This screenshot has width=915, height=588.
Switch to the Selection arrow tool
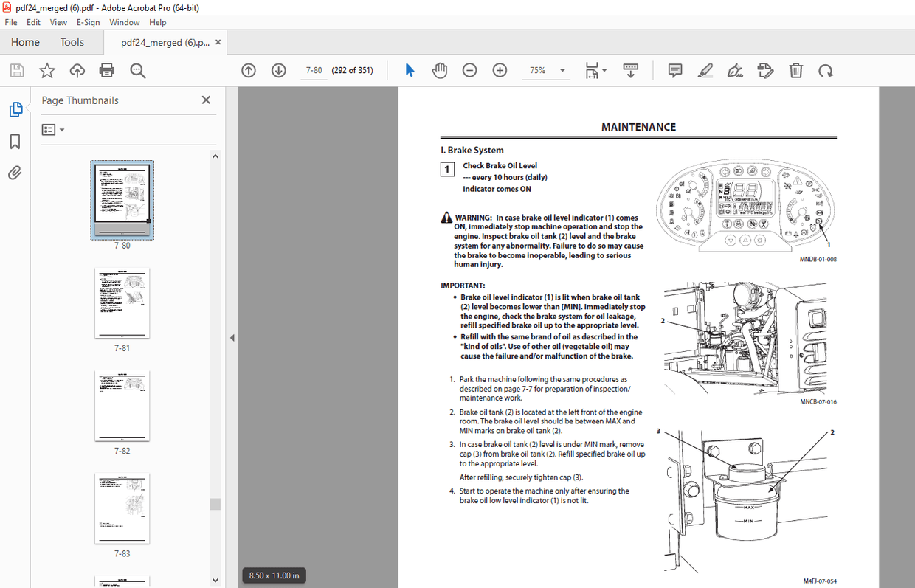tap(410, 70)
